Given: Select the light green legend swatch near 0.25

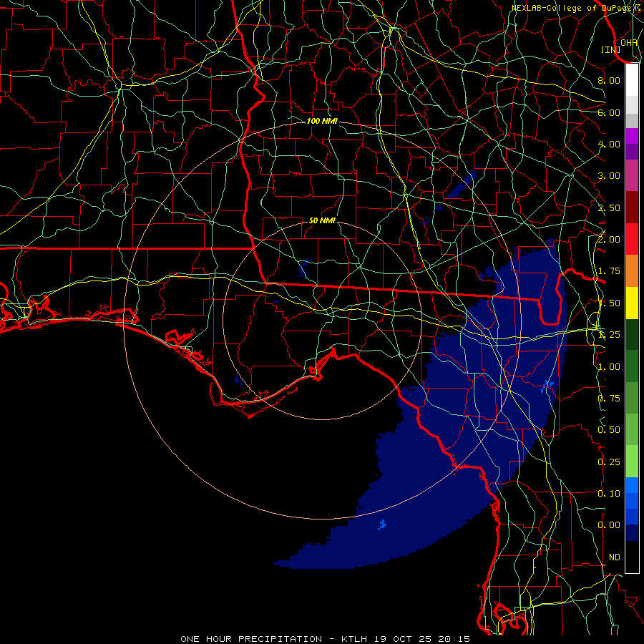Looking at the screenshot, I should tap(632, 462).
